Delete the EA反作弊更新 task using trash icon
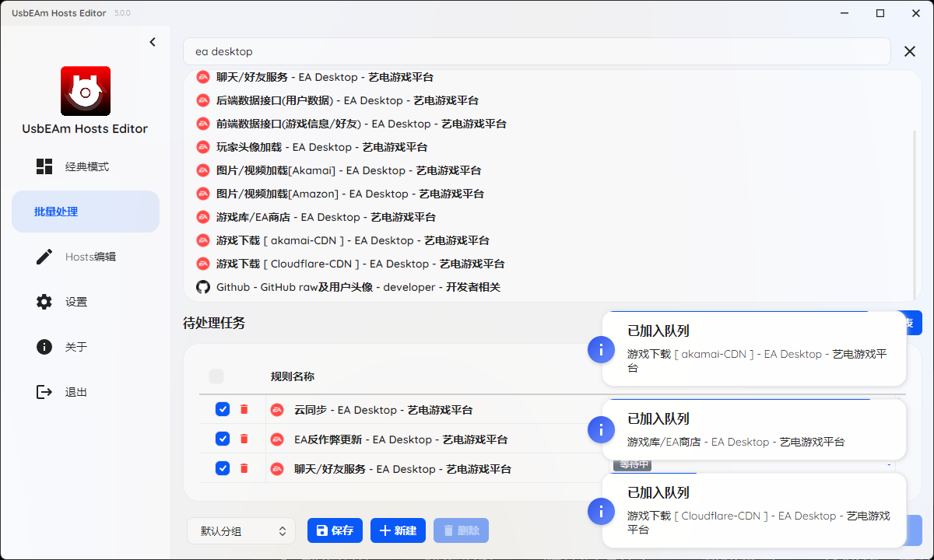 [x=244, y=439]
